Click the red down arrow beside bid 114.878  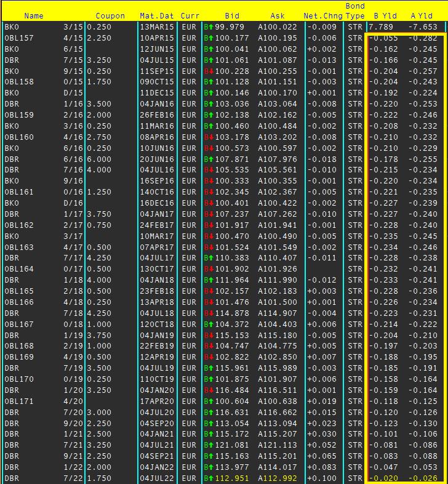click(211, 313)
